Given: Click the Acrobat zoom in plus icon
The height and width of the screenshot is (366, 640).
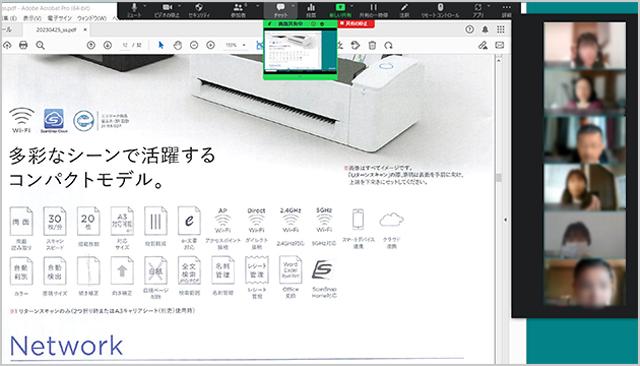Looking at the screenshot, I should pyautogui.click(x=211, y=45).
